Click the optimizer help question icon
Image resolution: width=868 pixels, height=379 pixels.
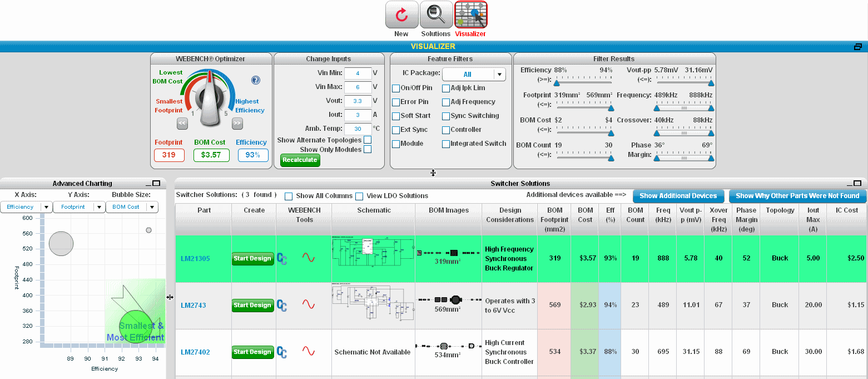pyautogui.click(x=256, y=80)
